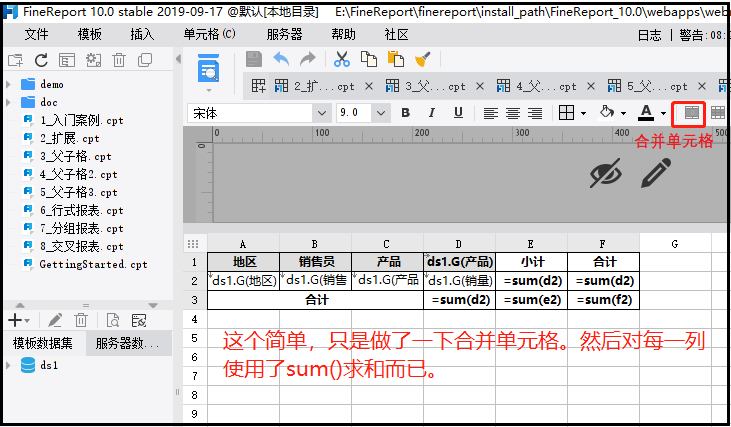731x427 pixels.
Task: Open 7_分组报表.cpt in file tree
Action: click(x=81, y=228)
